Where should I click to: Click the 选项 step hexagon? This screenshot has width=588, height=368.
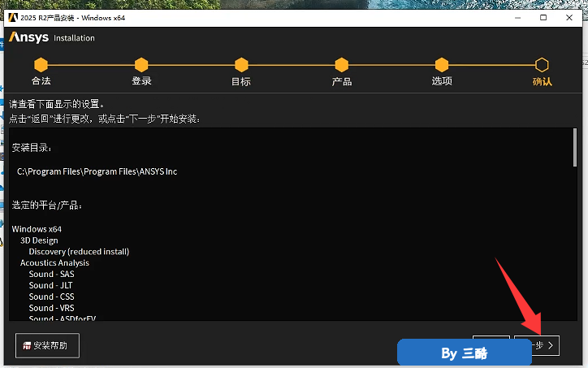[x=442, y=64]
